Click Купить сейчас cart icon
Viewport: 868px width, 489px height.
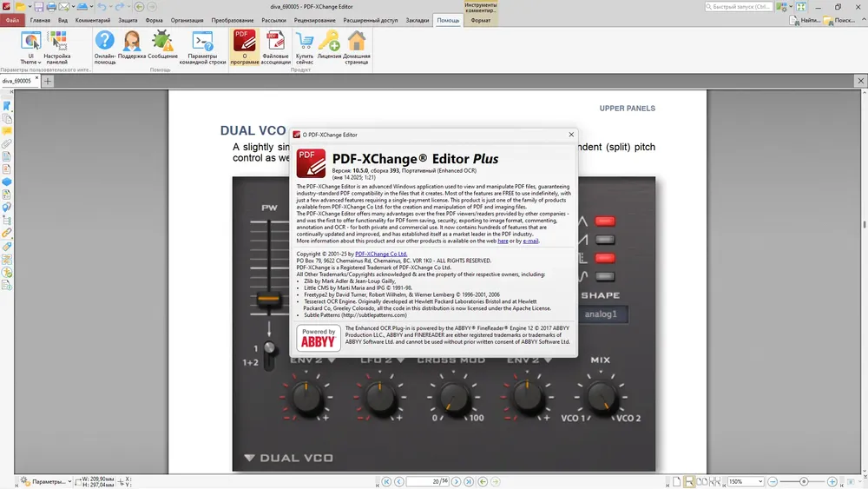point(305,48)
